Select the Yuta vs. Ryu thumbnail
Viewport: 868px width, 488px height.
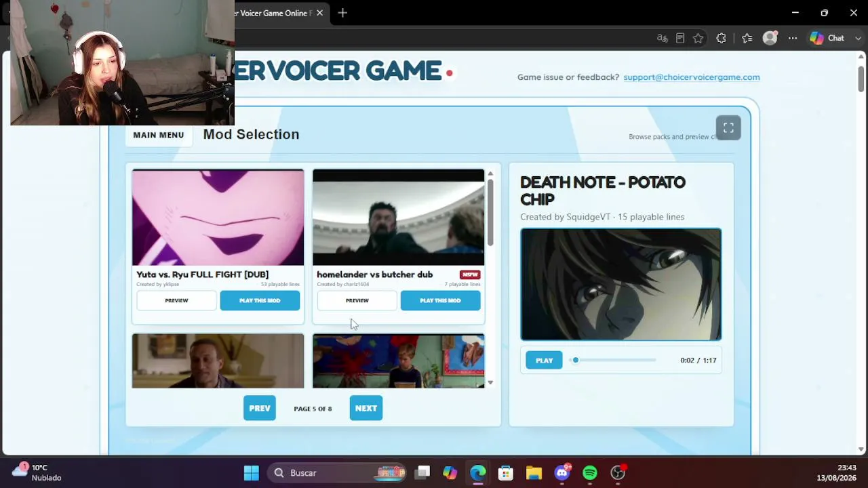tap(218, 217)
